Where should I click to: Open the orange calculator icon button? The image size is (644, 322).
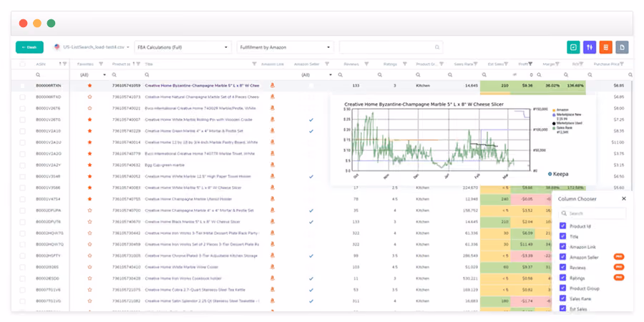[606, 47]
